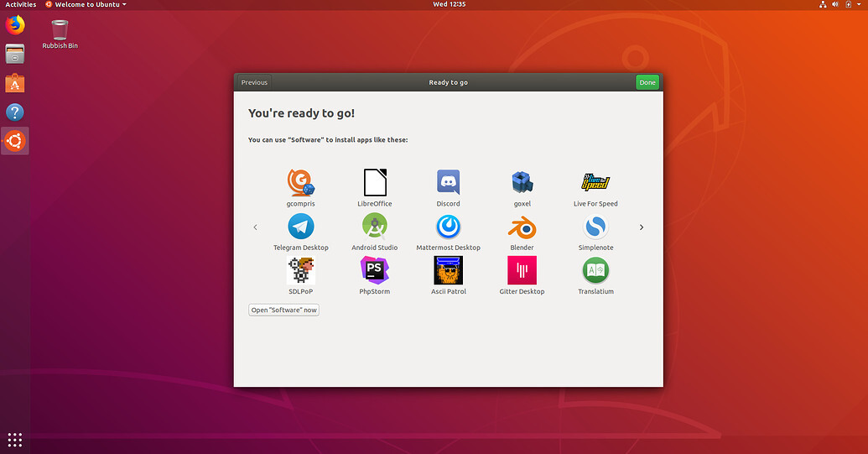Image resolution: width=868 pixels, height=454 pixels.
Task: Choose the PhpStorm app icon
Action: coord(374,271)
